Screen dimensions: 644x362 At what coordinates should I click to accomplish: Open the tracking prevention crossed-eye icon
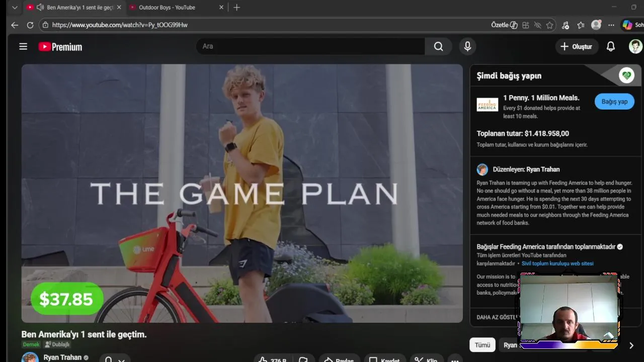click(537, 25)
